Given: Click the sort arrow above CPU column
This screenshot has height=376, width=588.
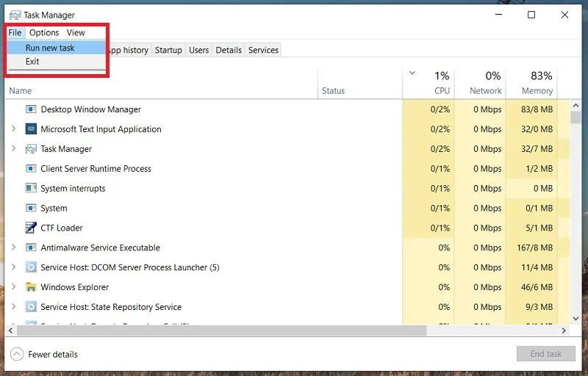Looking at the screenshot, I should pos(412,73).
